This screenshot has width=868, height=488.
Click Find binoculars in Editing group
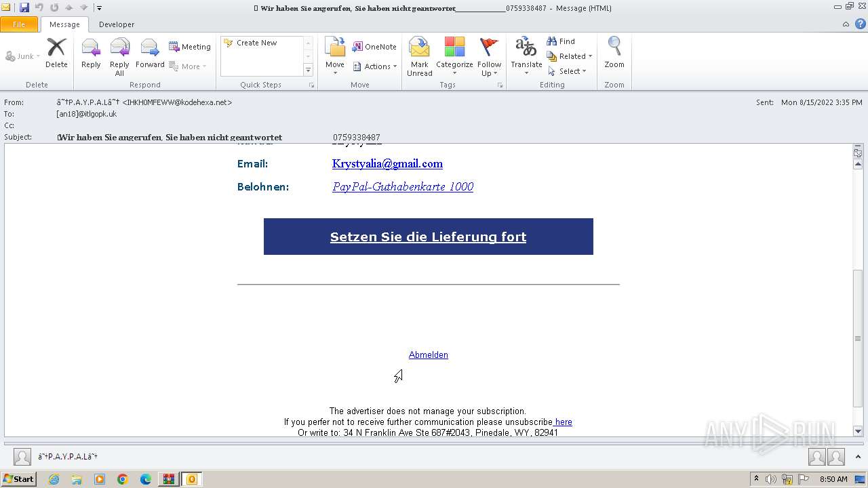coord(561,41)
